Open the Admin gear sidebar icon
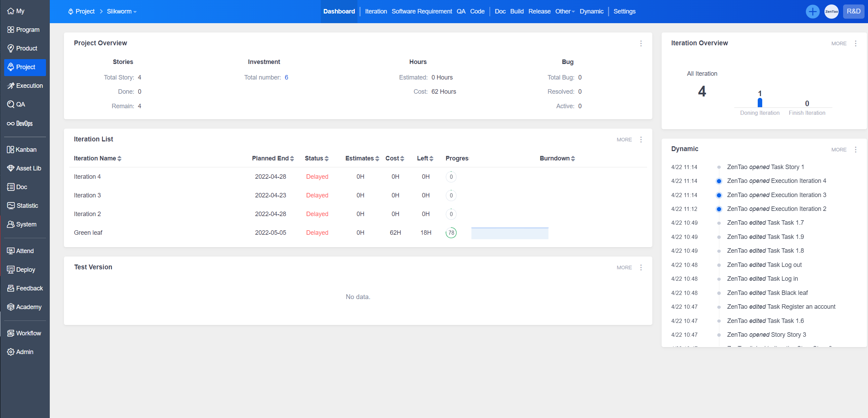Viewport: 868px width, 418px height. (x=11, y=352)
